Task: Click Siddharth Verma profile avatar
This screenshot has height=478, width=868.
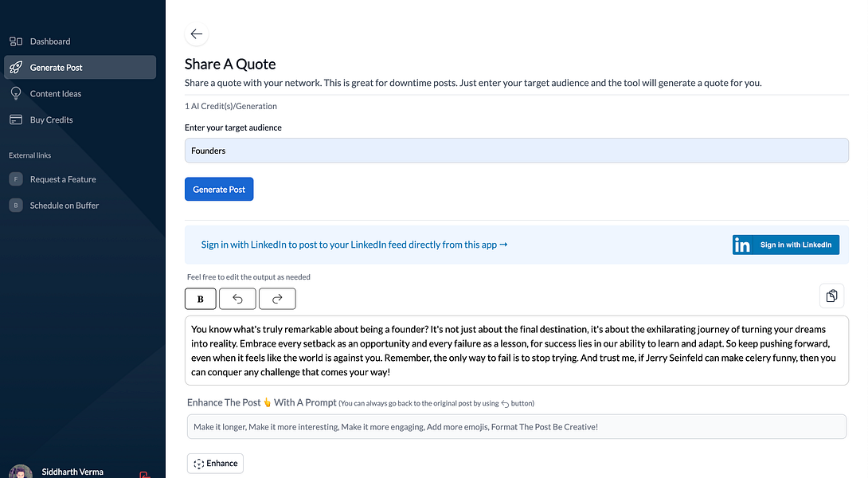Action: pos(21,472)
